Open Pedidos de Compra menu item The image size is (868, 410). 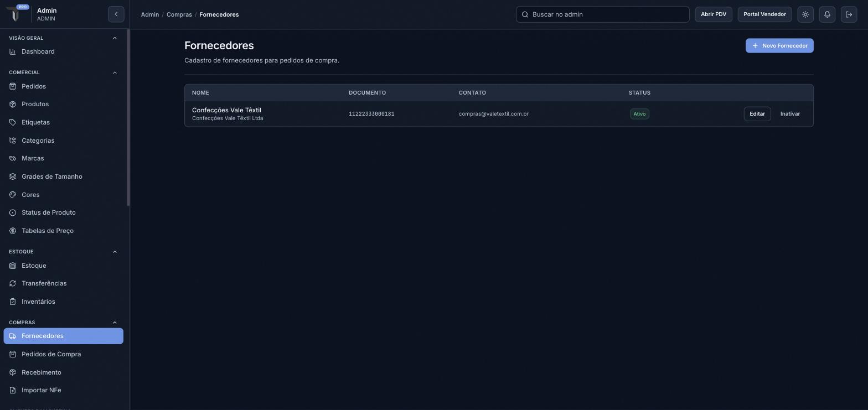pyautogui.click(x=63, y=354)
